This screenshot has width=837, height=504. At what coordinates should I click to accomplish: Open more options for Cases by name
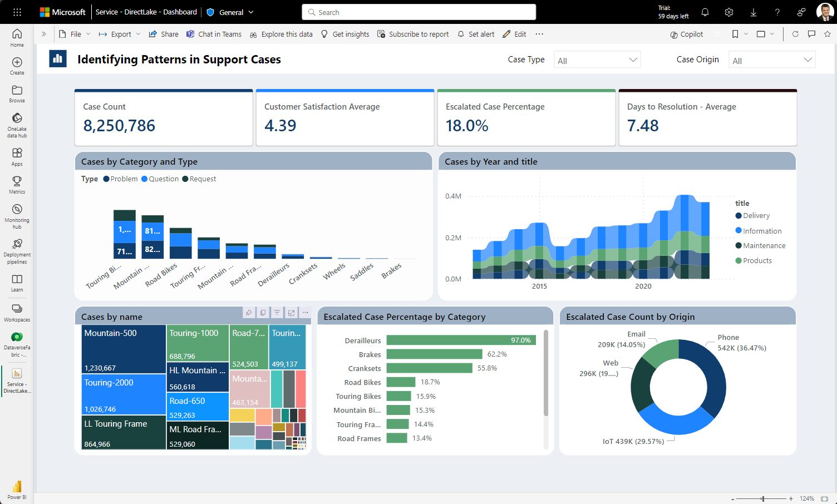pos(304,313)
